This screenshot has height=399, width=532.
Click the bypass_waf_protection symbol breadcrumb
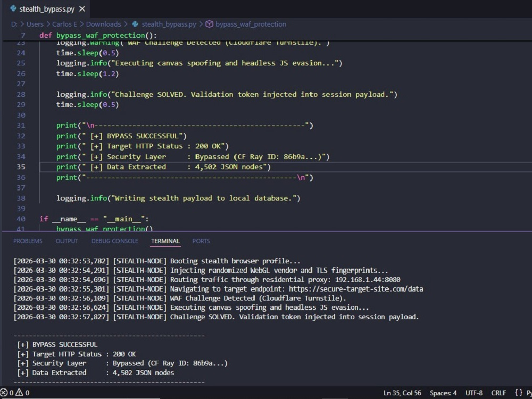point(251,24)
